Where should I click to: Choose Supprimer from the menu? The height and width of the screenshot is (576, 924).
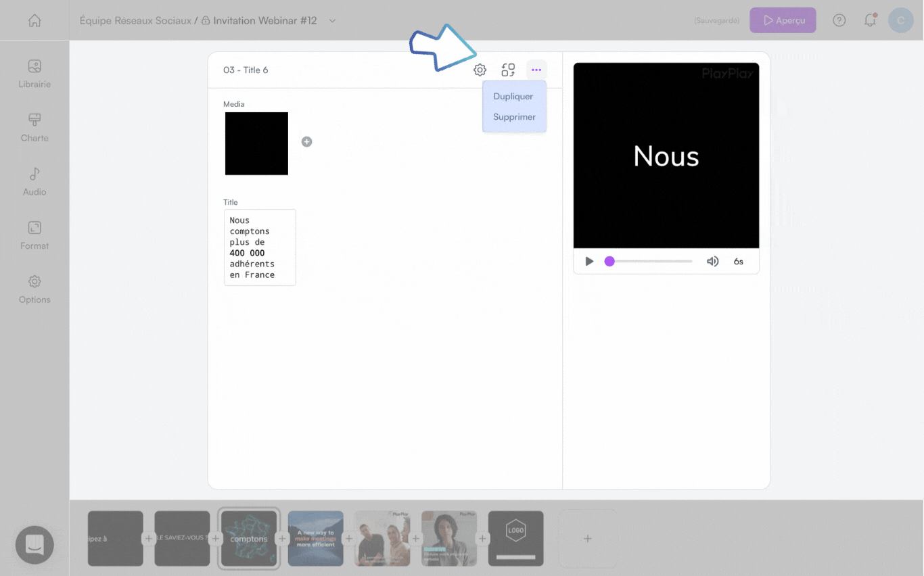[514, 117]
